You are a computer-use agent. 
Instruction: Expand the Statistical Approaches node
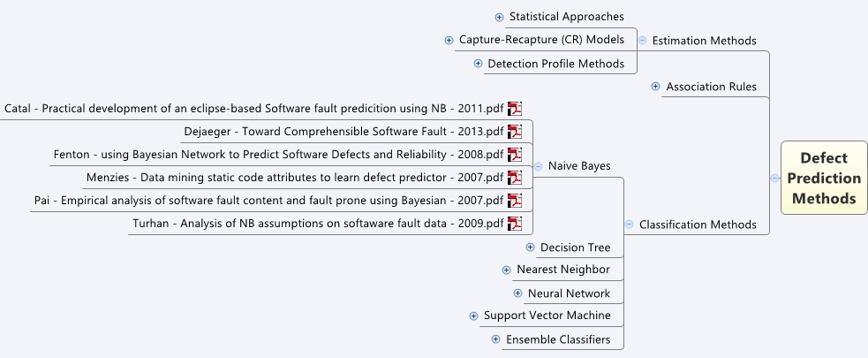point(500,17)
